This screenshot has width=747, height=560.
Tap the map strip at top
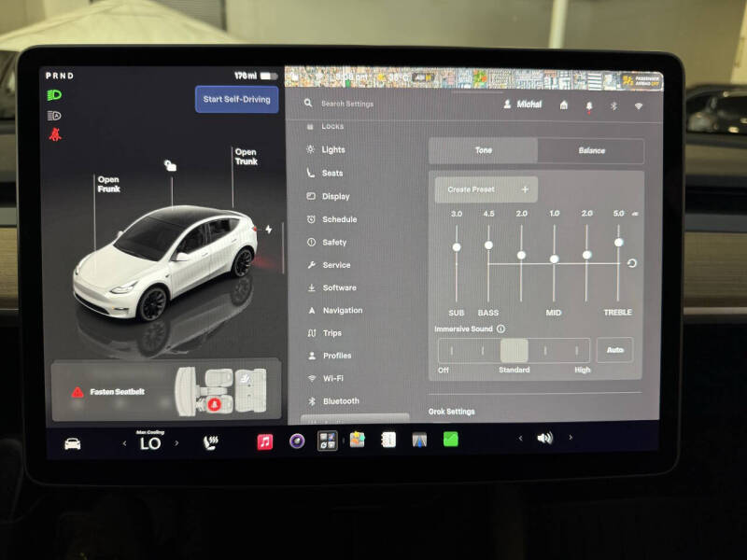click(x=473, y=77)
